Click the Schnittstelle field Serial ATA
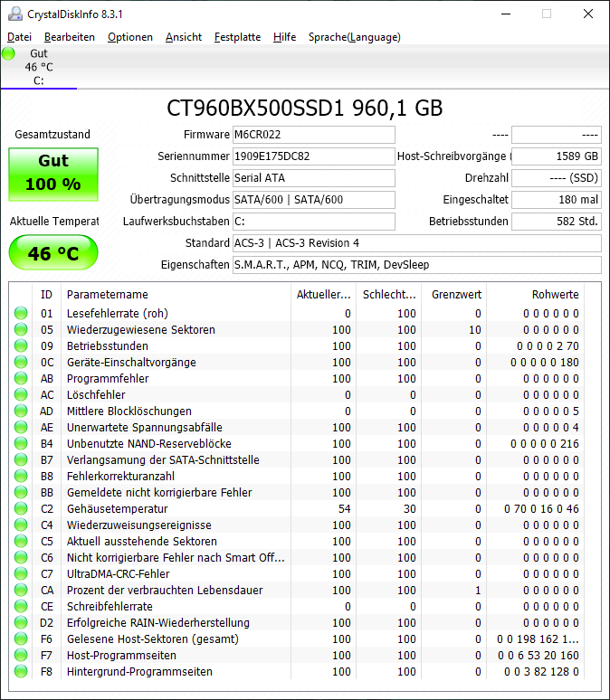The image size is (610, 700). pyautogui.click(x=314, y=178)
